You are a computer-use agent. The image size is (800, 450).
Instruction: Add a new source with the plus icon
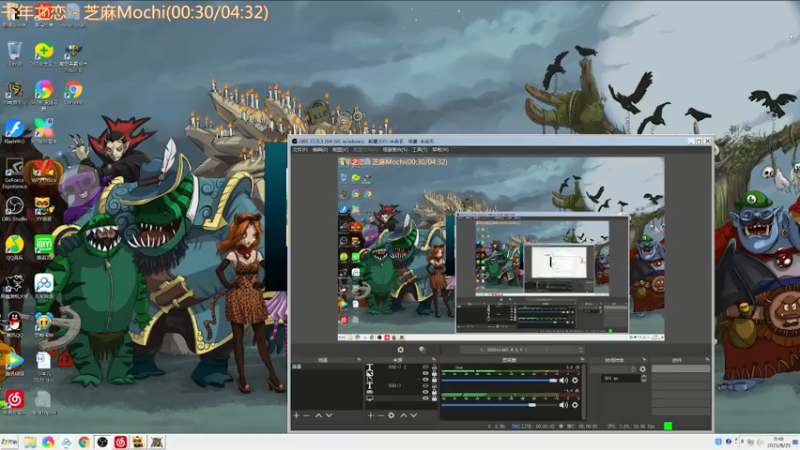(370, 415)
